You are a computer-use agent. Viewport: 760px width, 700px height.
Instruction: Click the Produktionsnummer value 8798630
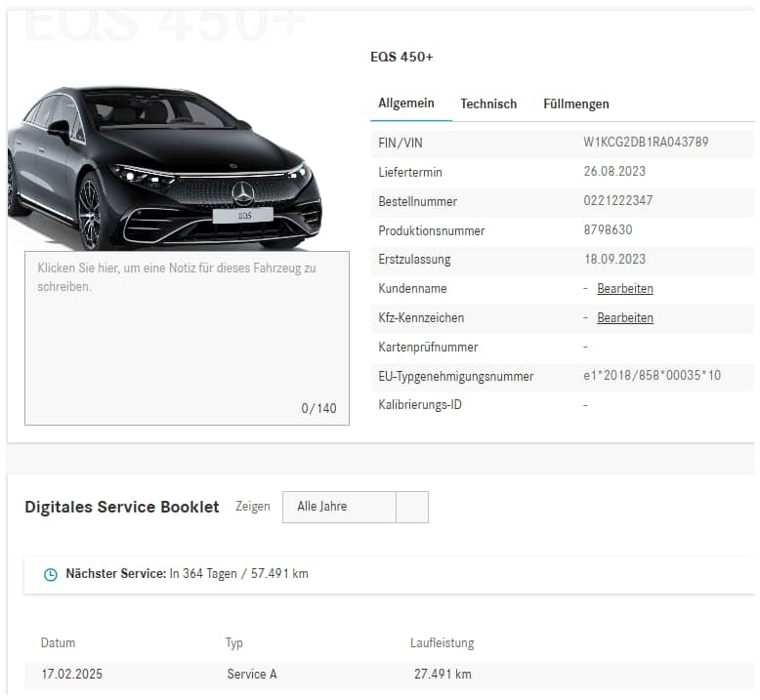coord(608,229)
